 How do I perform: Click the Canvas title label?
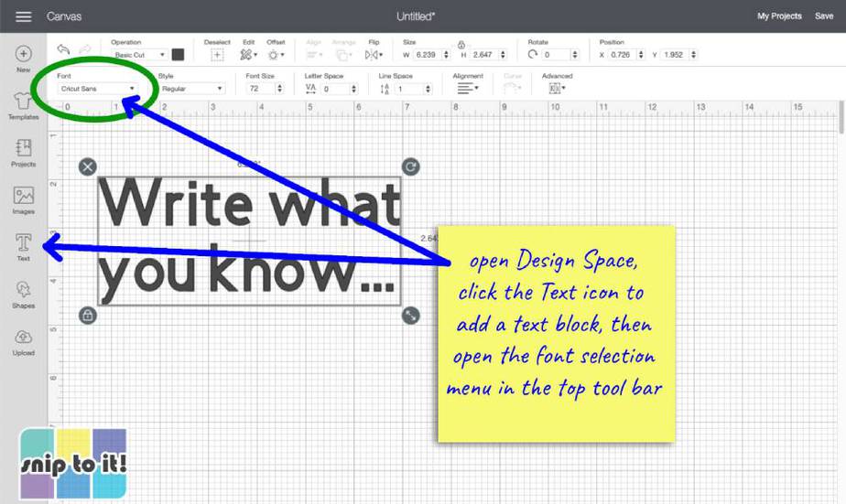pos(64,16)
